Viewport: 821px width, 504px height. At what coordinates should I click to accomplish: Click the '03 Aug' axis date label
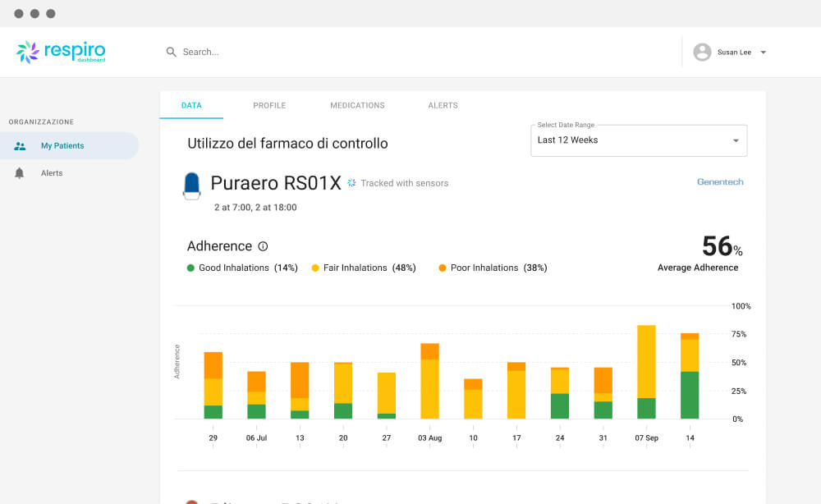(430, 438)
